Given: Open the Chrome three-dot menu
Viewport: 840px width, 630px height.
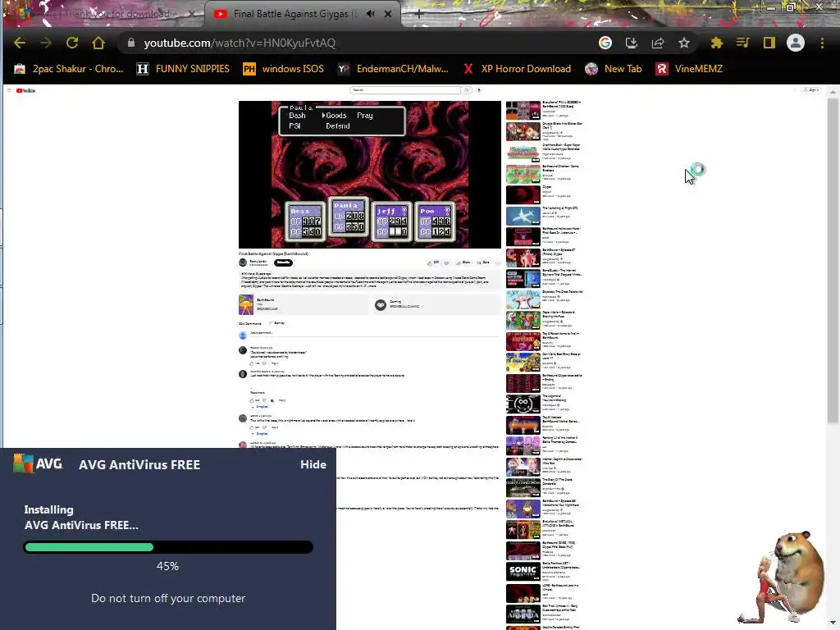Looking at the screenshot, I should [822, 43].
